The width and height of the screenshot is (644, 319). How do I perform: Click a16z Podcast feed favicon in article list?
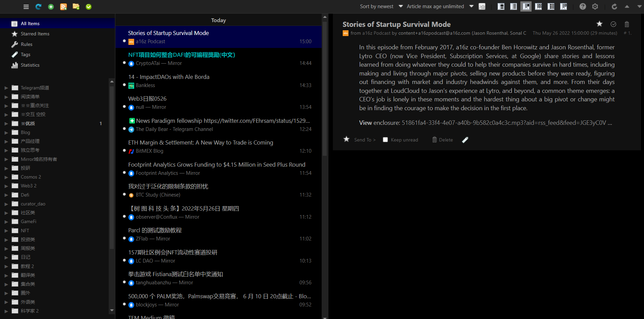(131, 42)
